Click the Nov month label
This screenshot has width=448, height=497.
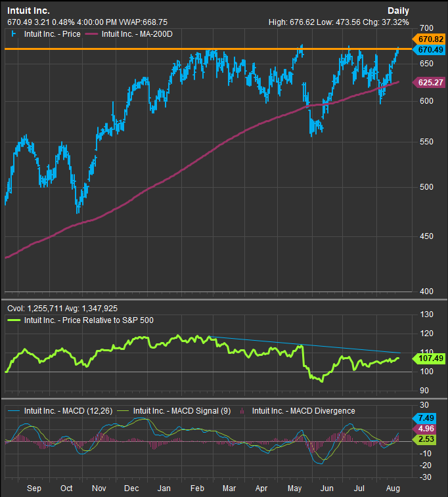(99, 488)
